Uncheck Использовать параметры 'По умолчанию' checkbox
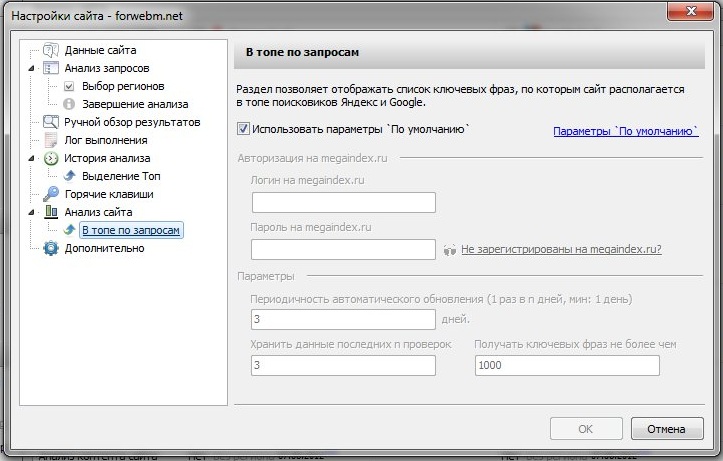The width and height of the screenshot is (723, 461). (x=244, y=129)
